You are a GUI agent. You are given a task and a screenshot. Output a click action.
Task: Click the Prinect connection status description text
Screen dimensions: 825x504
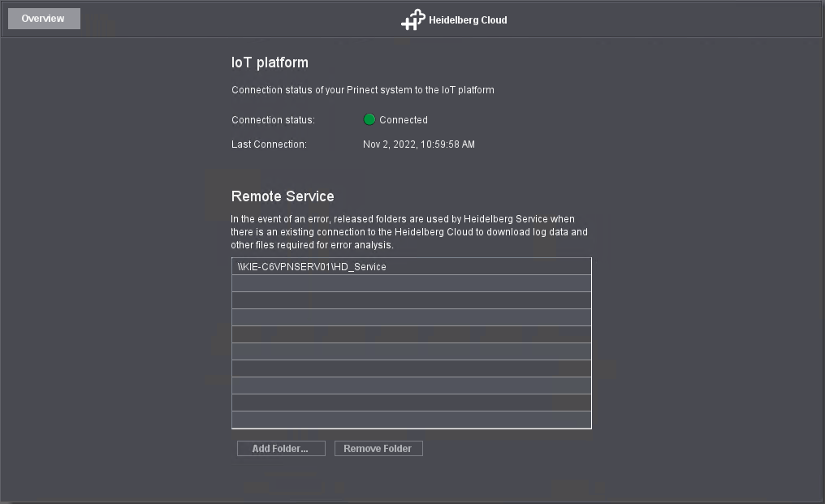362,90
